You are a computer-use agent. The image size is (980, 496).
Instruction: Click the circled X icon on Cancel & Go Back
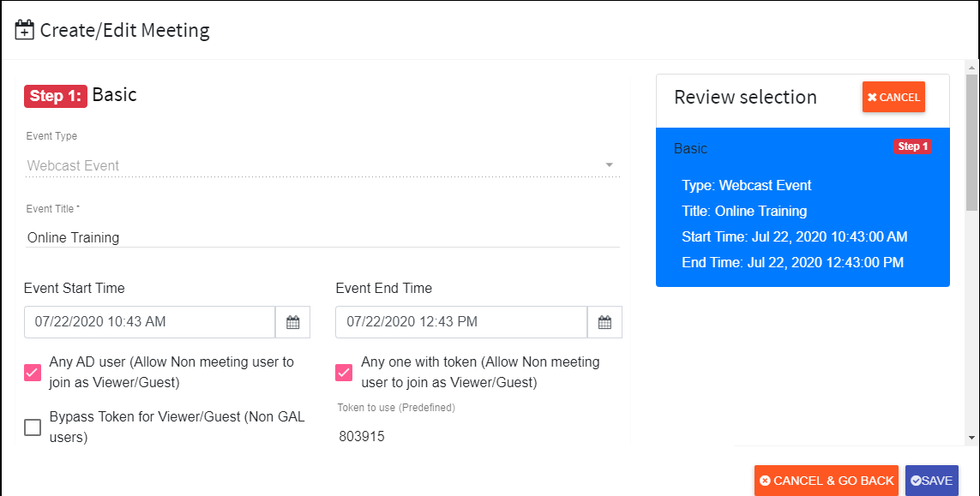pos(765,481)
